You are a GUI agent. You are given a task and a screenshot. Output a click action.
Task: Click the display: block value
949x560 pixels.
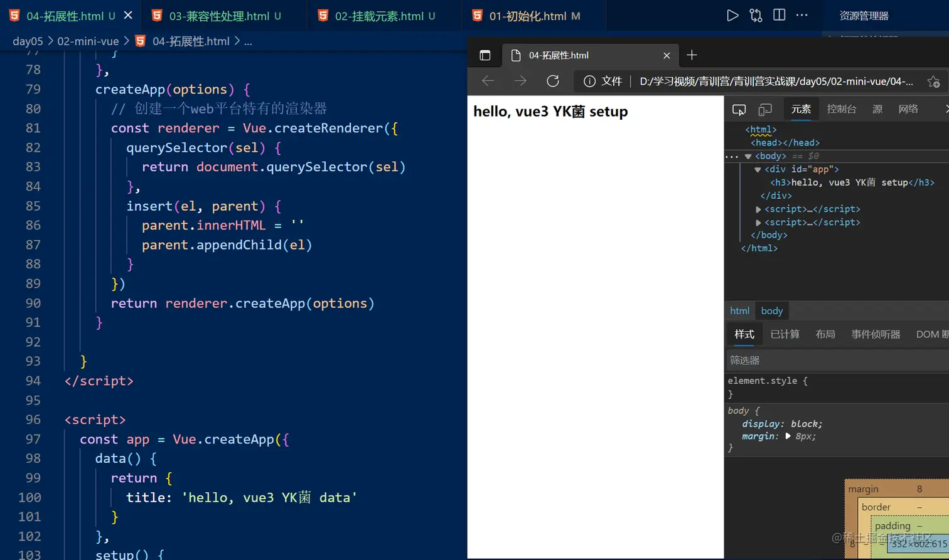tap(806, 424)
